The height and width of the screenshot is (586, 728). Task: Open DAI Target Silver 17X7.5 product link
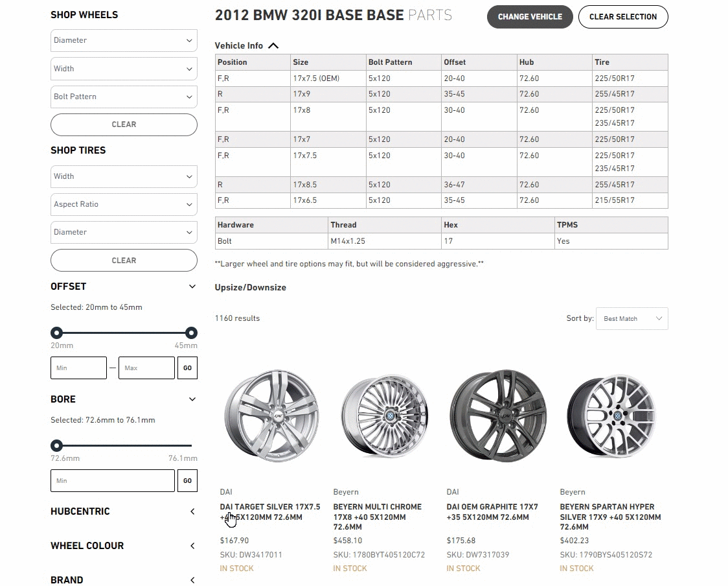coord(270,512)
